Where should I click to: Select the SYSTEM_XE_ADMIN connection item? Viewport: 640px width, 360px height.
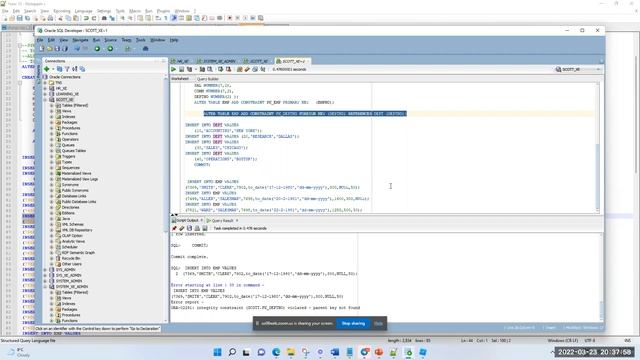click(72, 287)
